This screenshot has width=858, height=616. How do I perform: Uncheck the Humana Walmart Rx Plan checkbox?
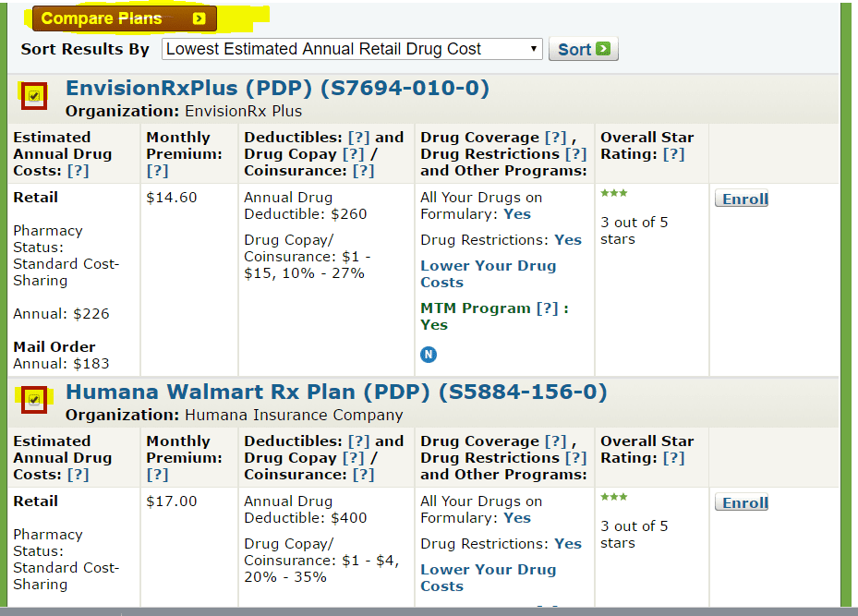click(x=33, y=400)
